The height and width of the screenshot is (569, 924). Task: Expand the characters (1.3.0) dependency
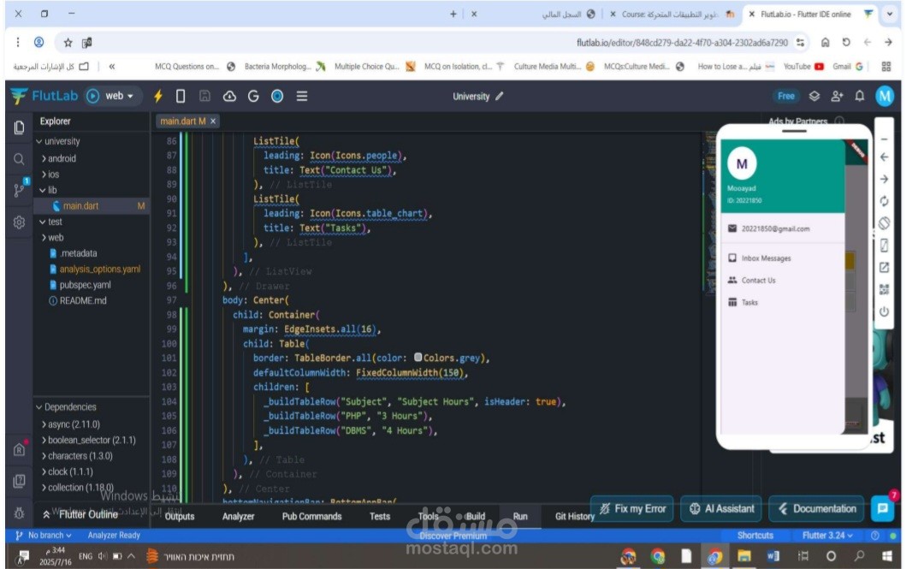pos(44,456)
